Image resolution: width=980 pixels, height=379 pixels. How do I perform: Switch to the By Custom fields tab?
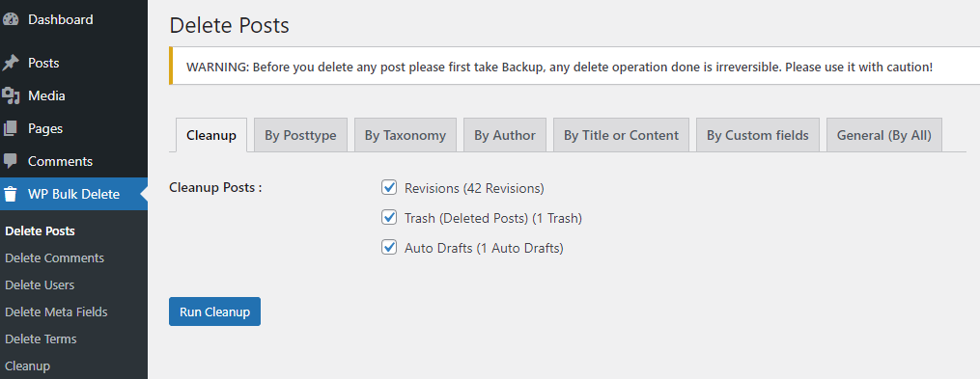pyautogui.click(x=758, y=135)
